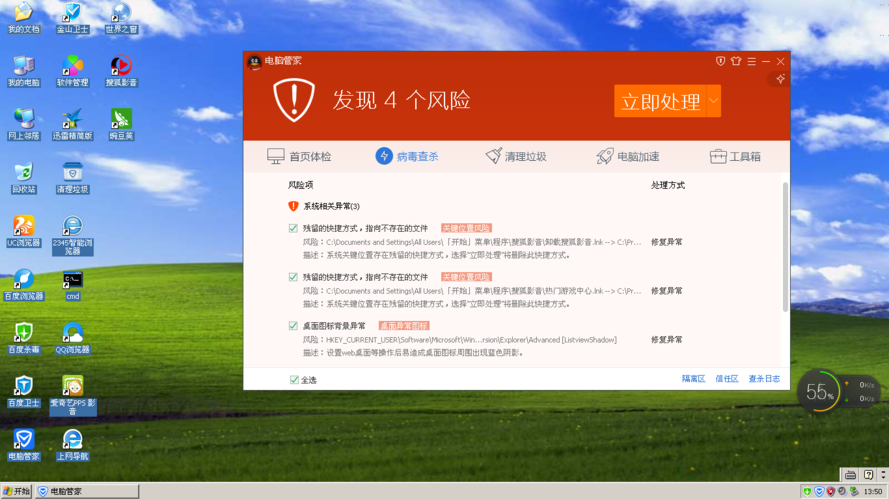This screenshot has width=889, height=500.
Task: Launch the cmd shortcut on desktop
Action: 73,285
